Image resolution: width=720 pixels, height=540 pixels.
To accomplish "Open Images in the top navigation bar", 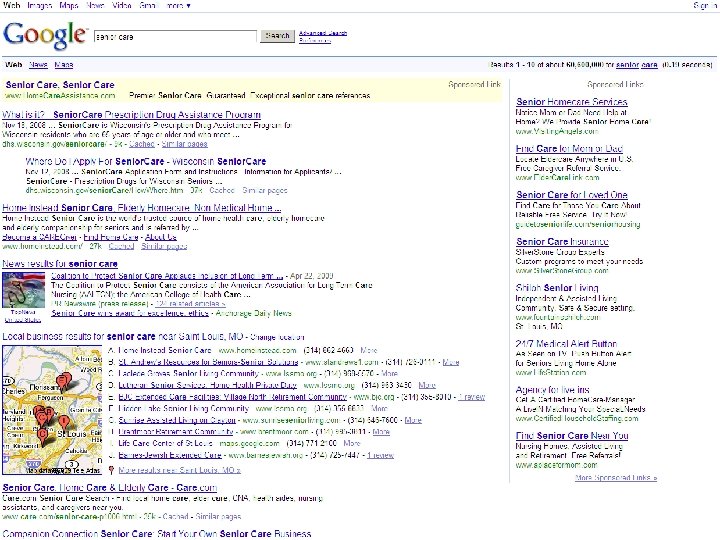I will point(39,6).
